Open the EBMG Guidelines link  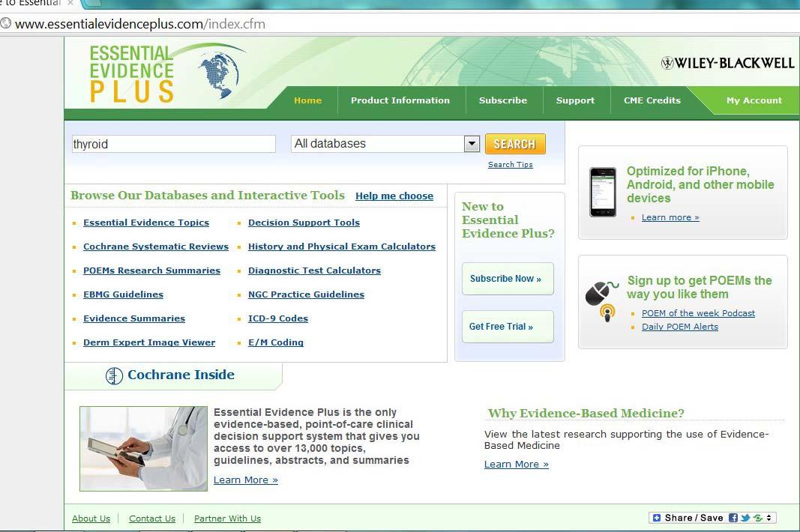[123, 294]
